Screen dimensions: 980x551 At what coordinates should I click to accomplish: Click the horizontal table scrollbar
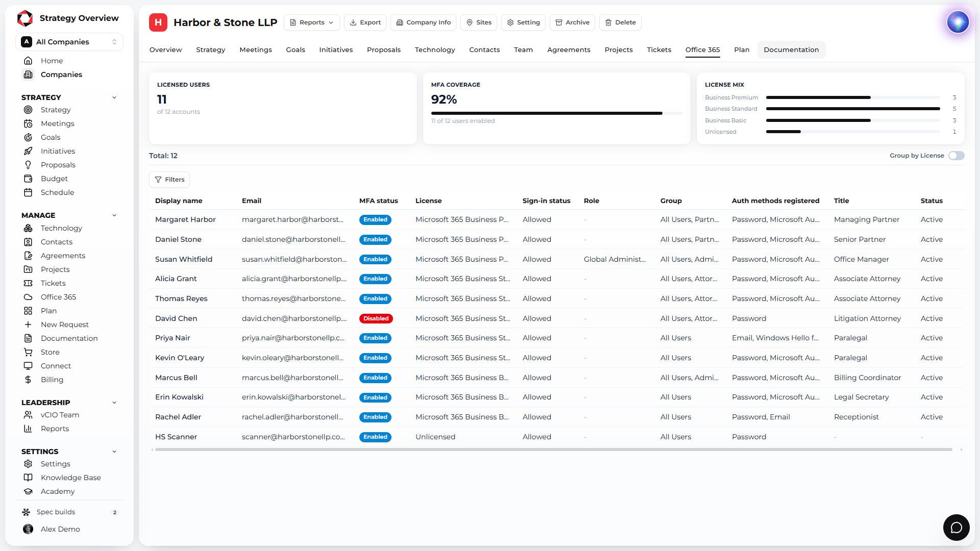point(553,449)
